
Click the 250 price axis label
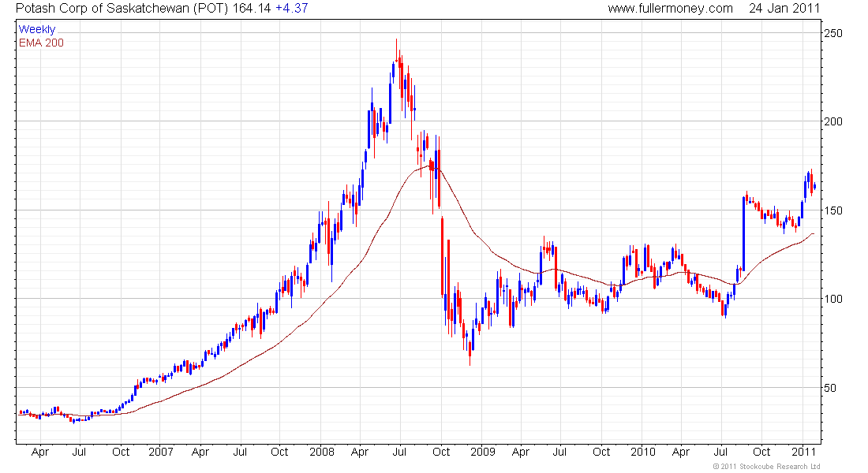[833, 33]
